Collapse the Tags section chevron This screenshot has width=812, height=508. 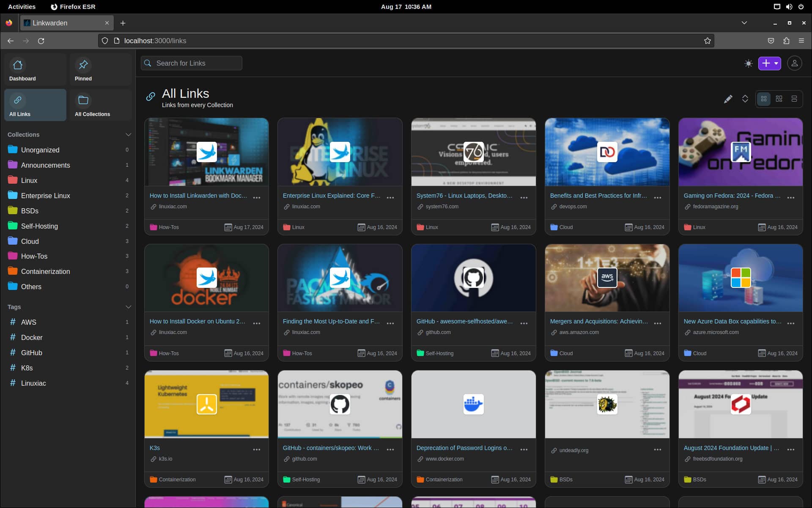point(128,307)
